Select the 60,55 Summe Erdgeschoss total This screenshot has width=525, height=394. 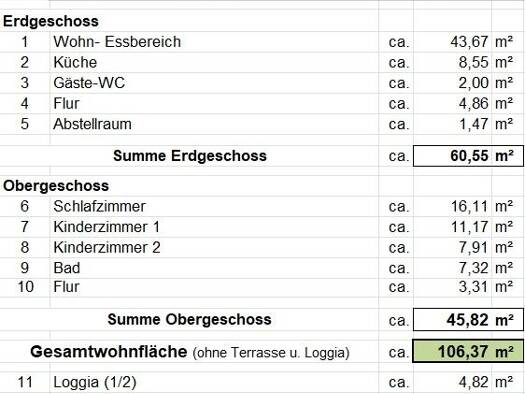tap(469, 156)
